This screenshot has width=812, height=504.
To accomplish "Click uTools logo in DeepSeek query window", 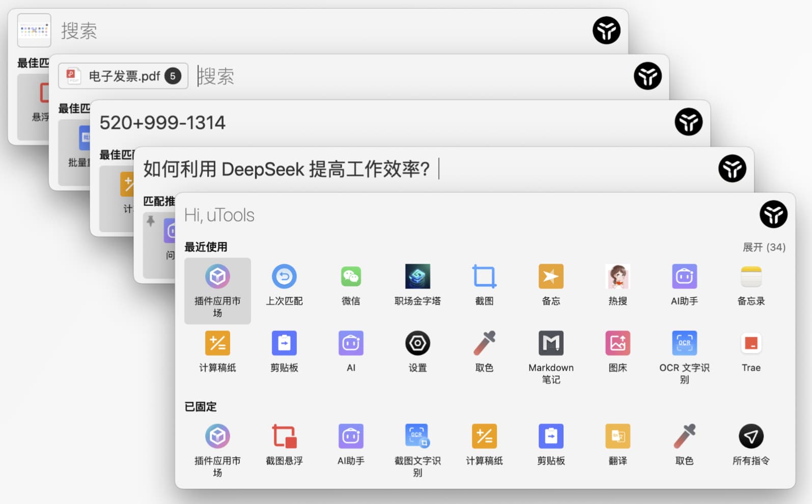I will pos(732,169).
